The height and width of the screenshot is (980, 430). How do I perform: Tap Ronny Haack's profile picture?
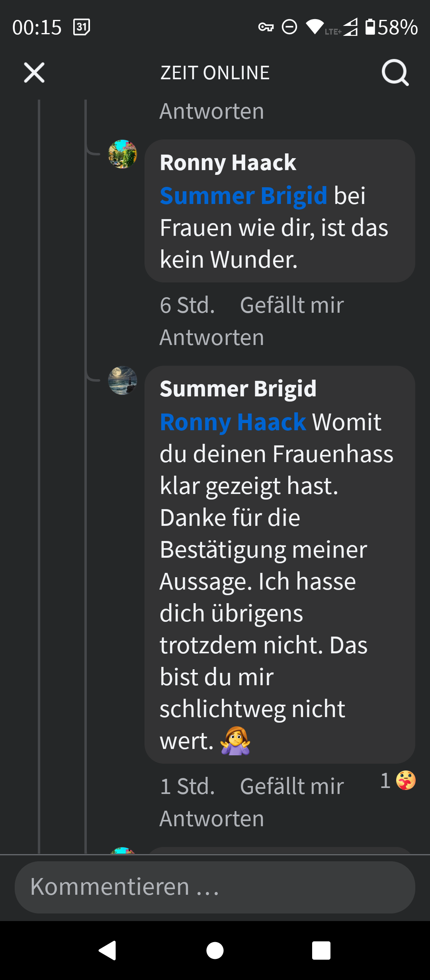[x=123, y=154]
